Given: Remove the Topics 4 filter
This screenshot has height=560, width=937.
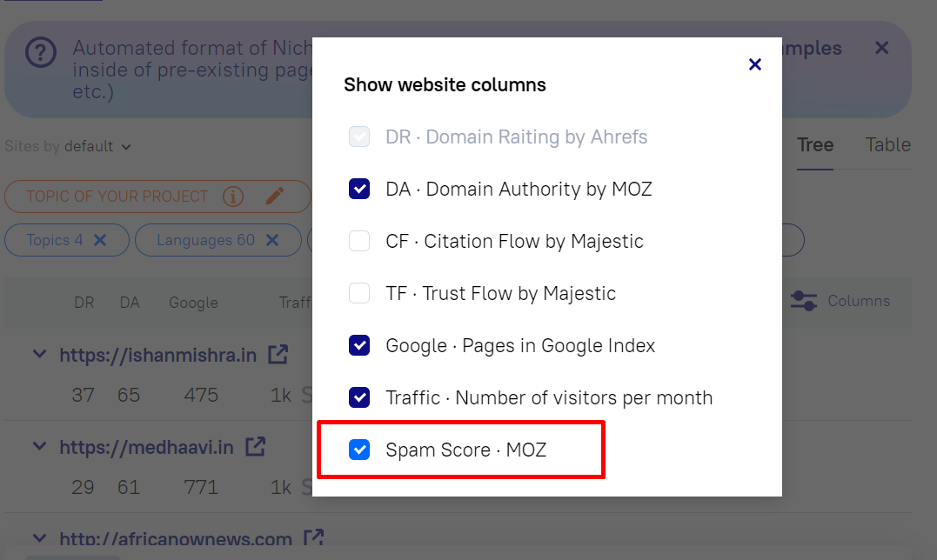Looking at the screenshot, I should (x=100, y=241).
